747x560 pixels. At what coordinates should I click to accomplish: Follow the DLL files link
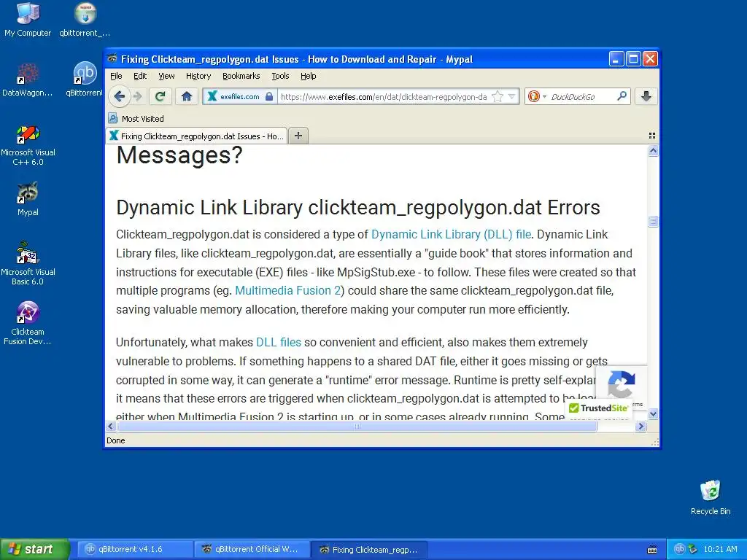click(x=278, y=343)
